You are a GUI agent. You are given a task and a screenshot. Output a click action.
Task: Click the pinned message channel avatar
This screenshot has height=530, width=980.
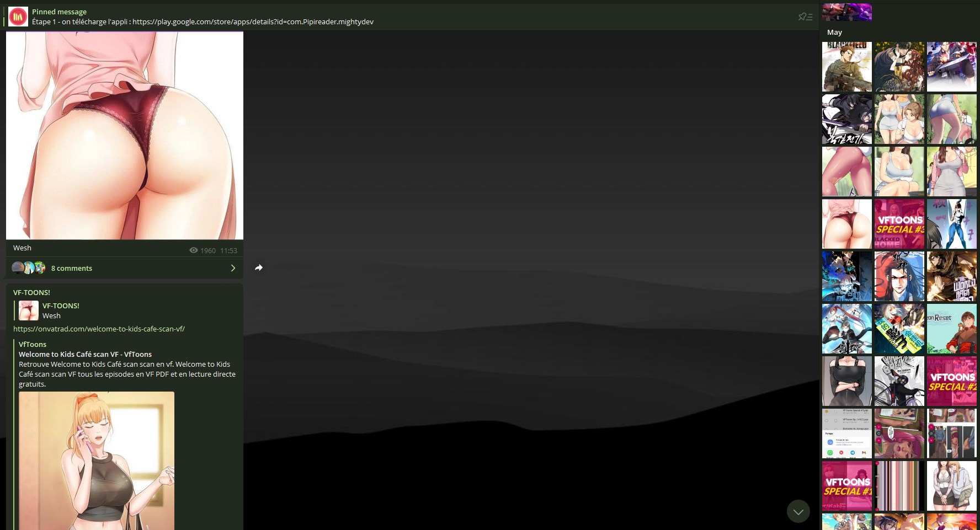coord(18,17)
